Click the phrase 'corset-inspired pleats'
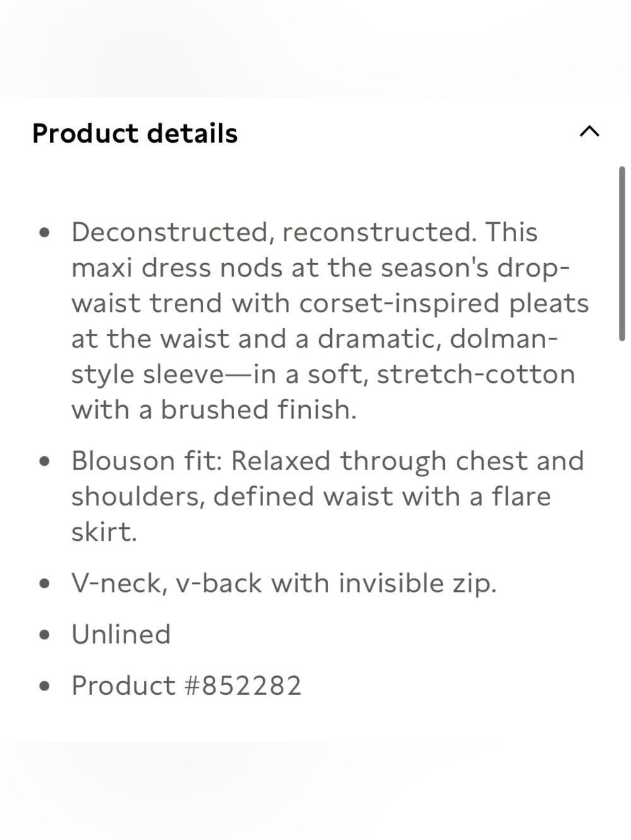Screen dimensions: 631x840 coord(444,304)
